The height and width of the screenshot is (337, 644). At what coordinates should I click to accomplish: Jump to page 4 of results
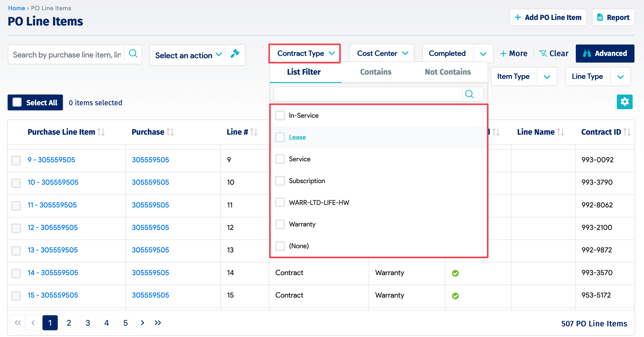tap(106, 322)
